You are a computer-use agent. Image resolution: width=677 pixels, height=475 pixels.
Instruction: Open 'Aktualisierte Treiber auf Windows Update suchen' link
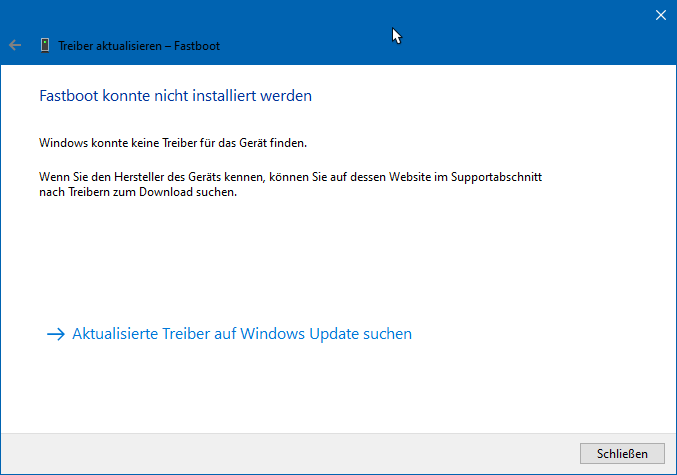point(242,334)
